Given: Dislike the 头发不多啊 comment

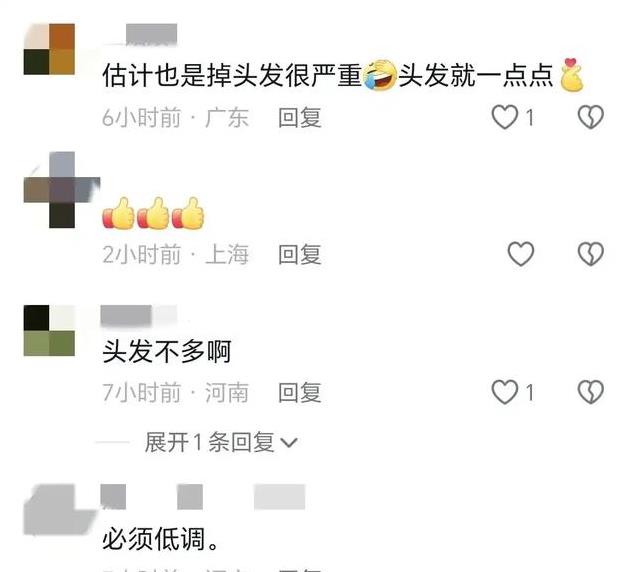Looking at the screenshot, I should pos(591,392).
